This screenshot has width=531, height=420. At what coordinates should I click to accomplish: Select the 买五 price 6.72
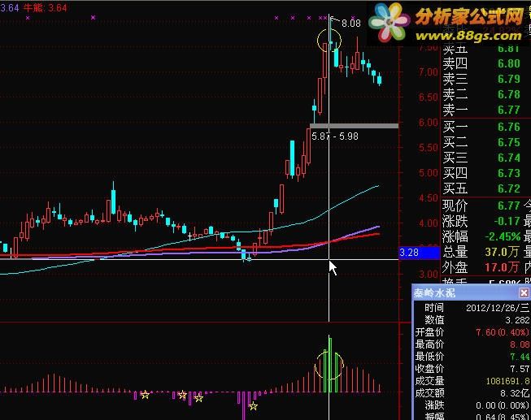pyautogui.click(x=509, y=188)
